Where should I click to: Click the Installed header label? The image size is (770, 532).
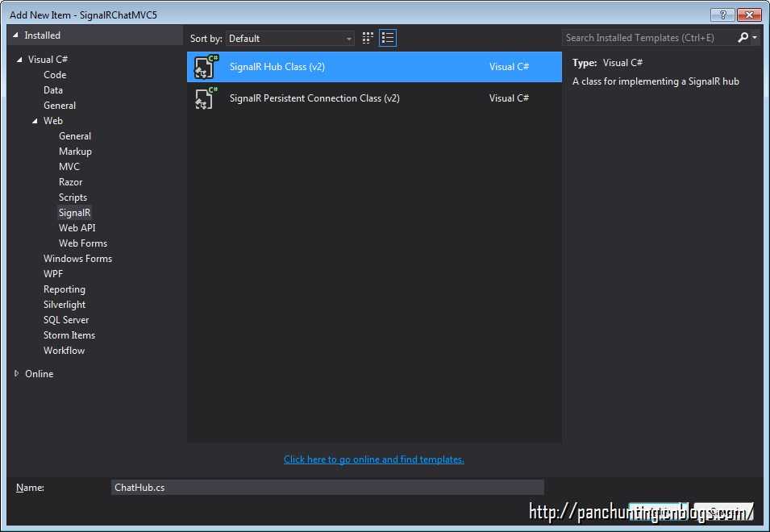click(x=42, y=35)
